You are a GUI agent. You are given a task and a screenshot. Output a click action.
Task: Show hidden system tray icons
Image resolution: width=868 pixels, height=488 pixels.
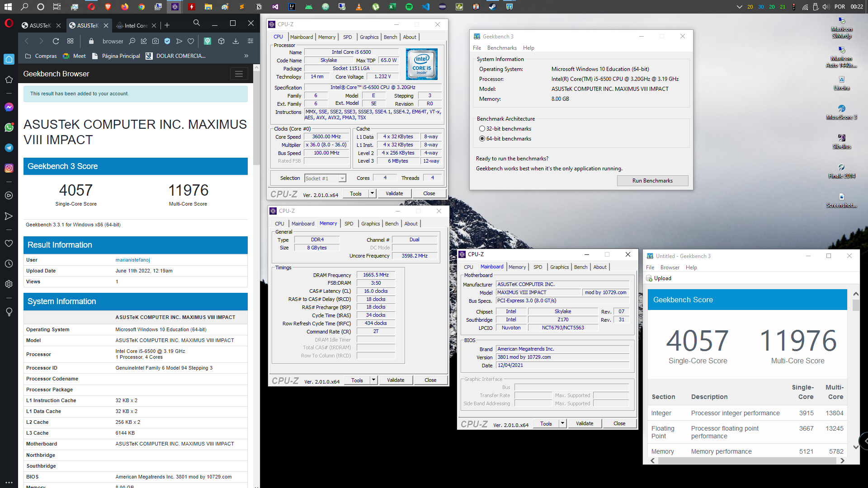739,7
